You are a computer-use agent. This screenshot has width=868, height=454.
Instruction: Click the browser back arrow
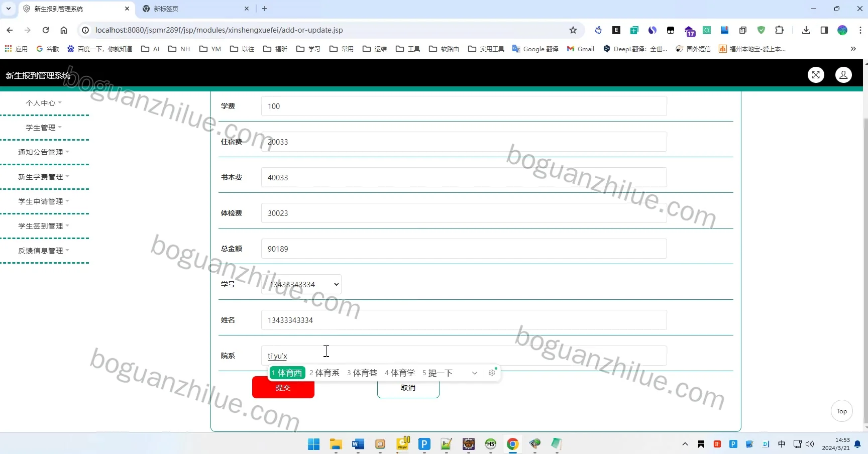[x=10, y=30]
